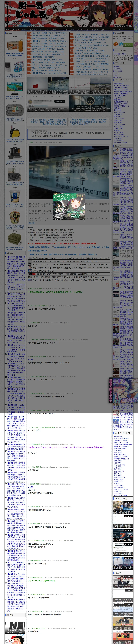Visit 5ch.net from the nav bar
138x644 pixels.
tap(112, 30)
